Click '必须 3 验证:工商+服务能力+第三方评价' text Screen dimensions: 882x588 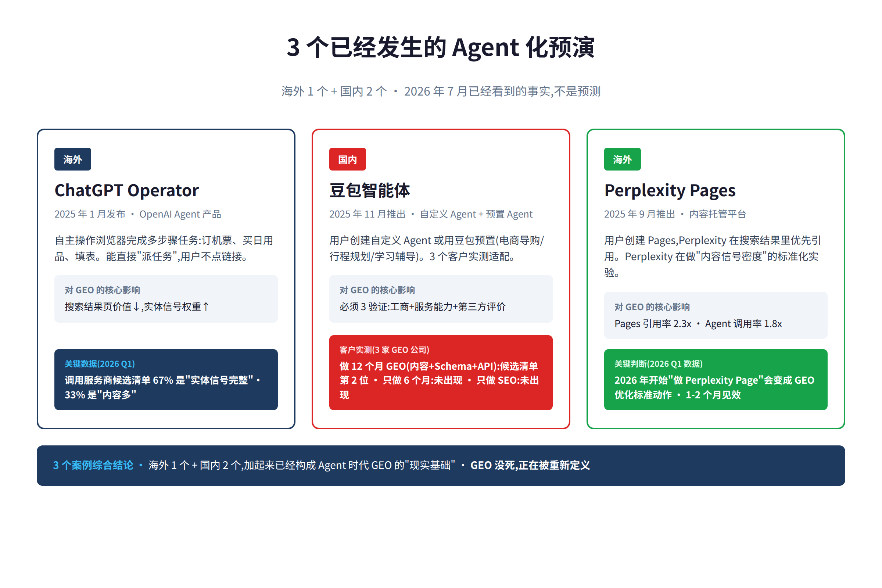(x=423, y=307)
